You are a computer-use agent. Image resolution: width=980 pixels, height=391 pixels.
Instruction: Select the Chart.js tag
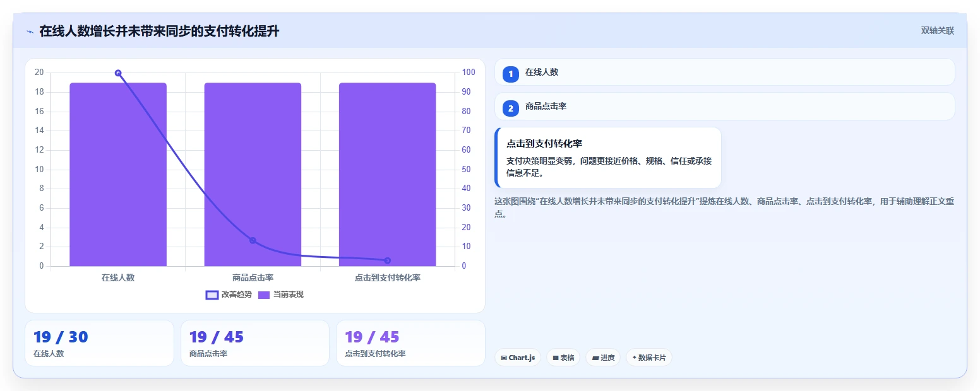518,358
